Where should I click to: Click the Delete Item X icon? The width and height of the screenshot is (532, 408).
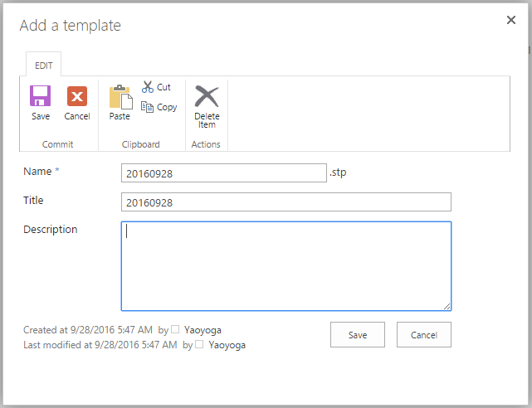207,96
